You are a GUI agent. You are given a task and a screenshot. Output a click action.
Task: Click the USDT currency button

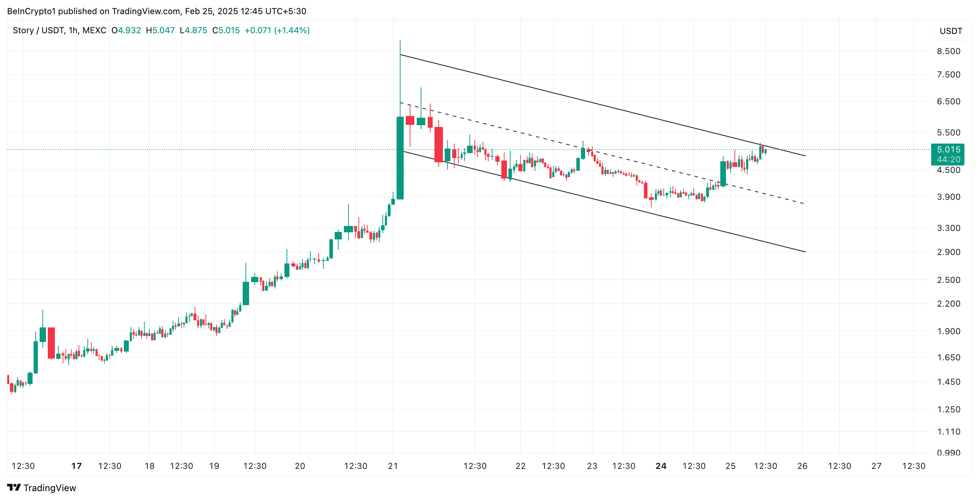[x=951, y=31]
